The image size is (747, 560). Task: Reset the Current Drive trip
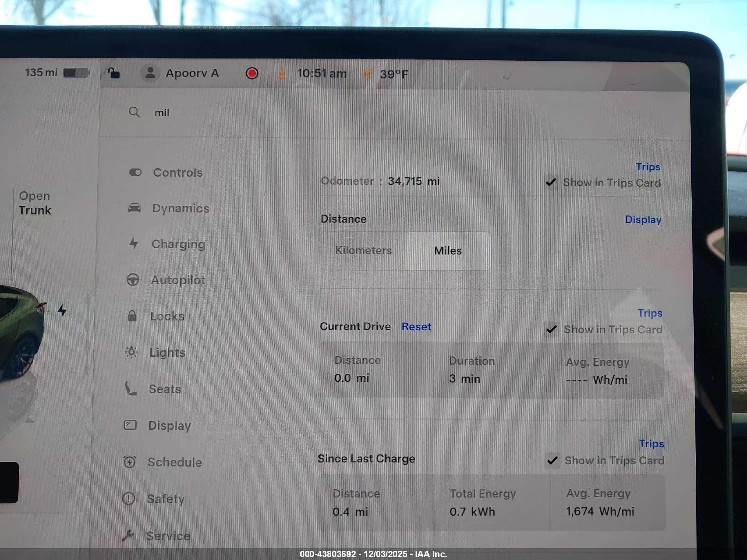click(x=416, y=327)
